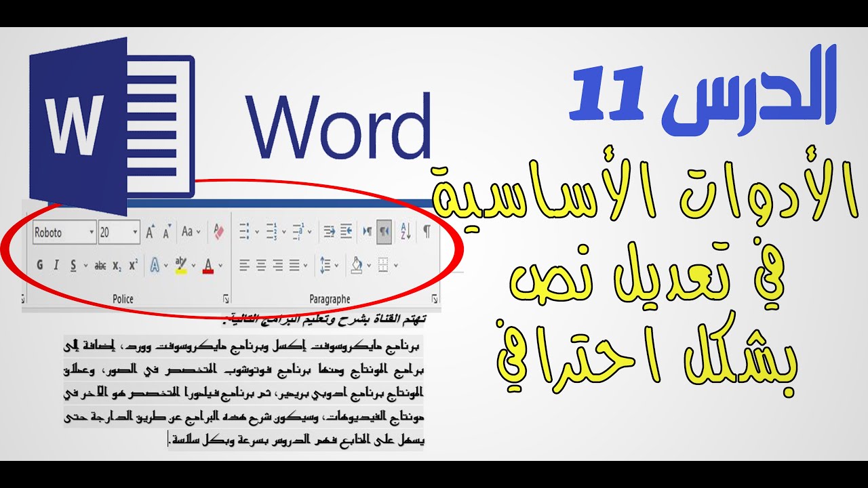The width and height of the screenshot is (868, 488).
Task: Click the second indent icon left of the text direction buttons
Action: coord(346,232)
